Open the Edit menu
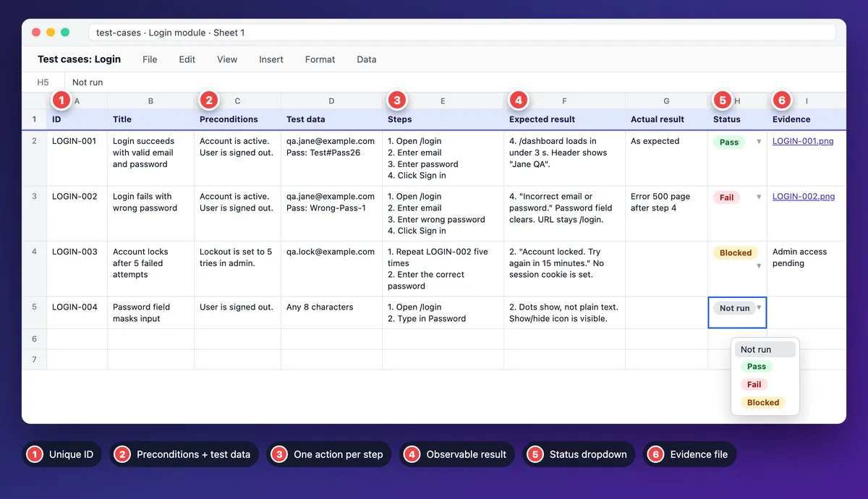868x499 pixels. click(187, 59)
